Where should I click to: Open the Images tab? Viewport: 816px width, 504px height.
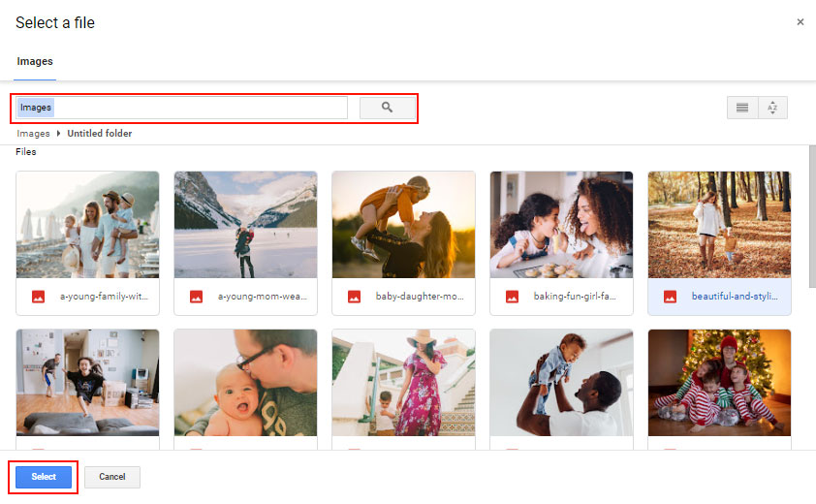click(35, 61)
